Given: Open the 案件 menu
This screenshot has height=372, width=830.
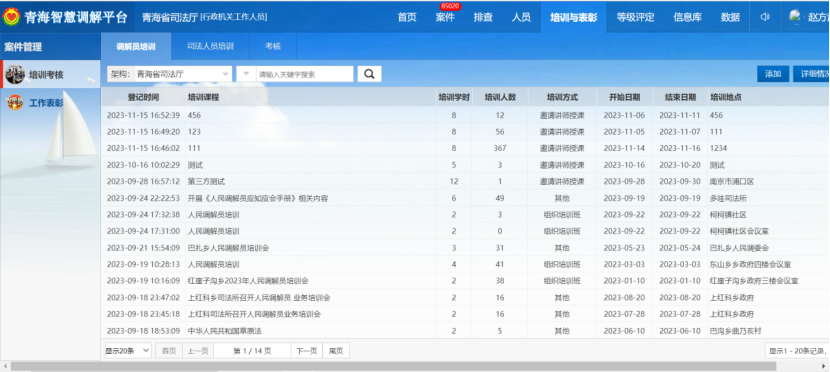Looking at the screenshot, I should pos(445,17).
